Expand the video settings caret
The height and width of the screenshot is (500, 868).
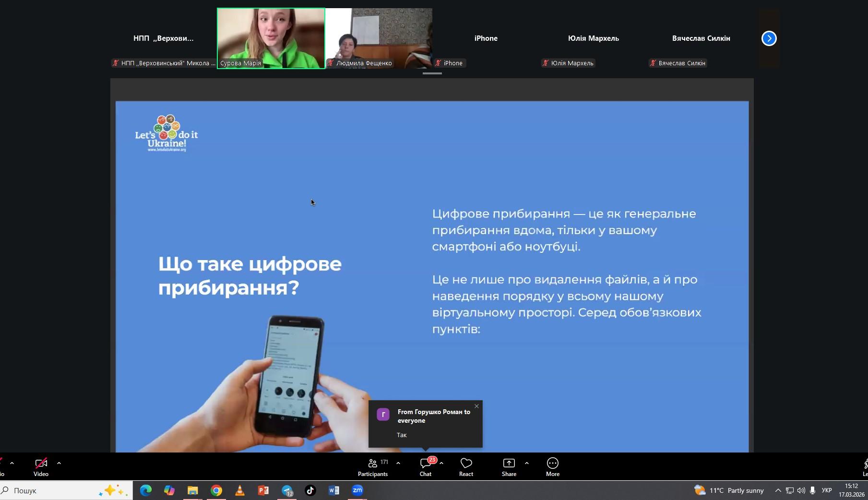point(59,464)
